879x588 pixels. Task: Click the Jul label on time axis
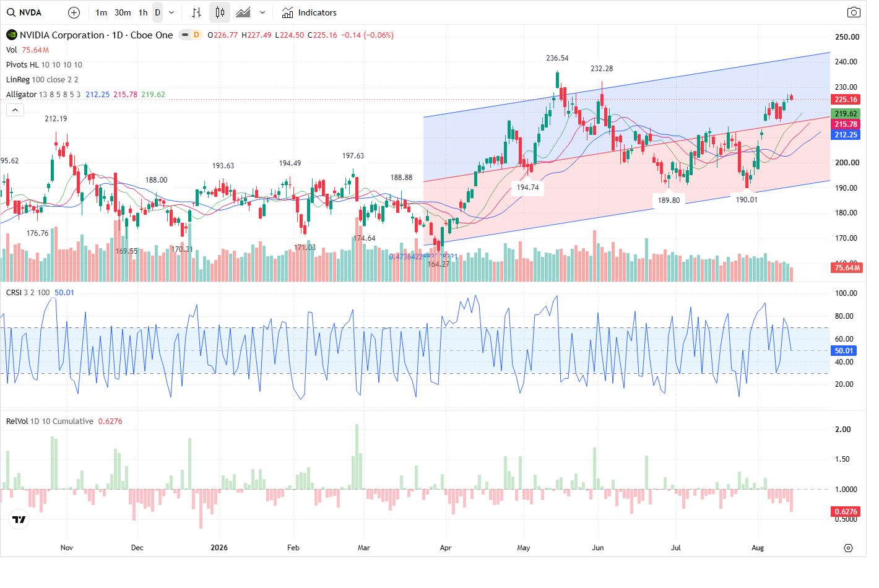[x=676, y=548]
